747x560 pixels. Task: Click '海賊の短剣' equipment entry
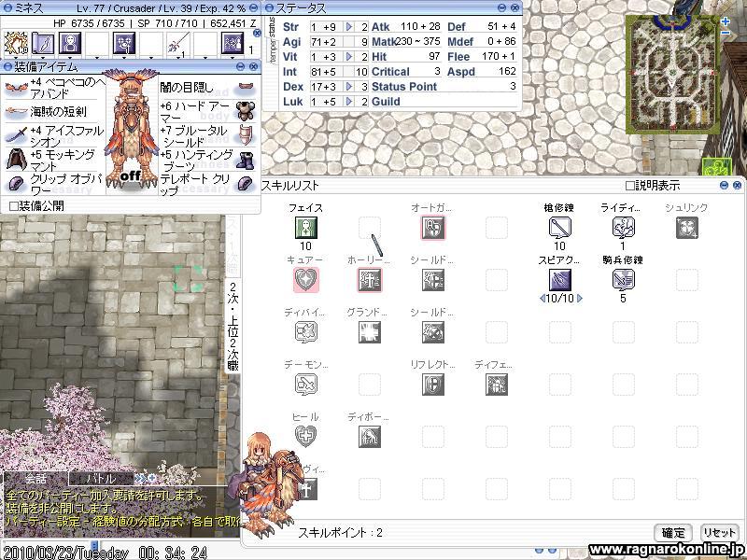pyautogui.click(x=59, y=112)
